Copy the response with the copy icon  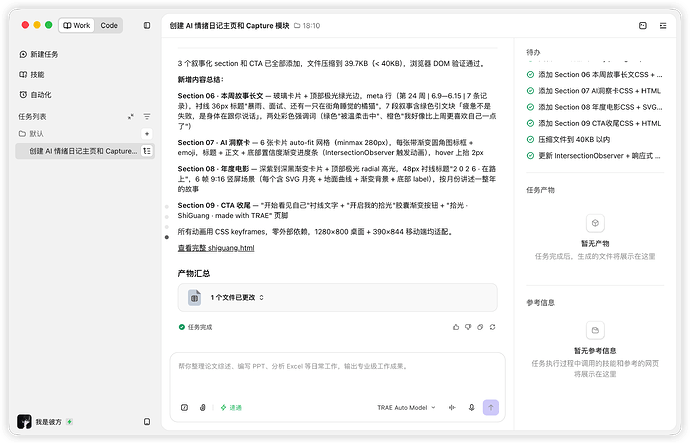(x=480, y=327)
